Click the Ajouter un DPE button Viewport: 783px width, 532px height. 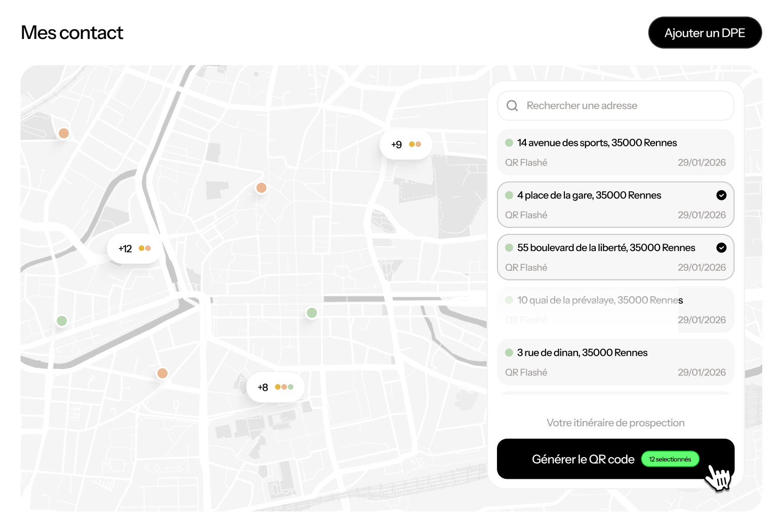pos(705,33)
